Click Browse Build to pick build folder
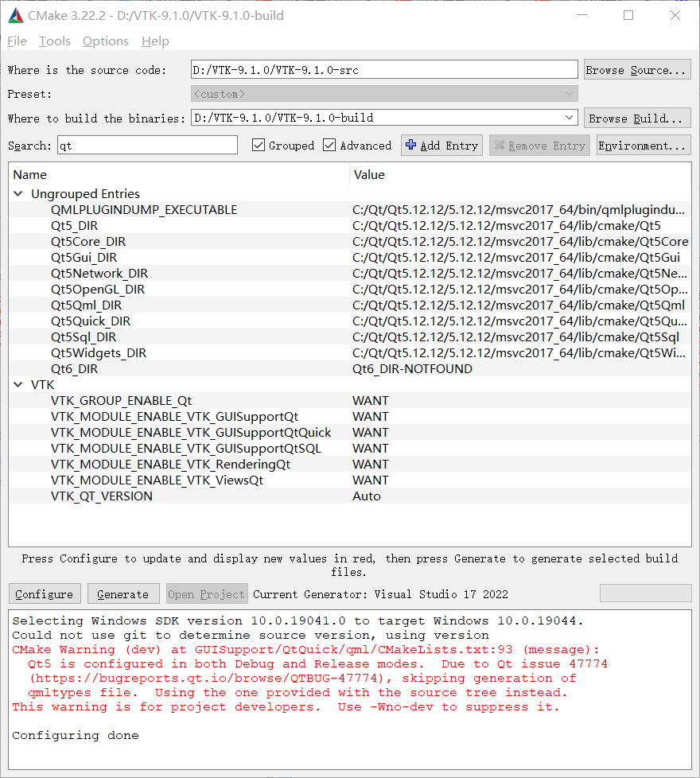The width and height of the screenshot is (700, 778). tap(636, 118)
